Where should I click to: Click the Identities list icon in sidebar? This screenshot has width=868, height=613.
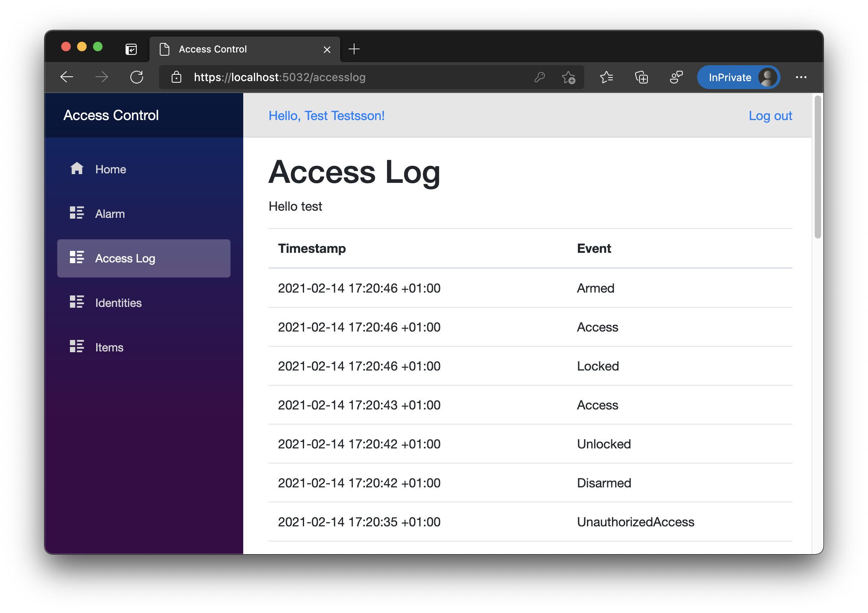point(77,302)
